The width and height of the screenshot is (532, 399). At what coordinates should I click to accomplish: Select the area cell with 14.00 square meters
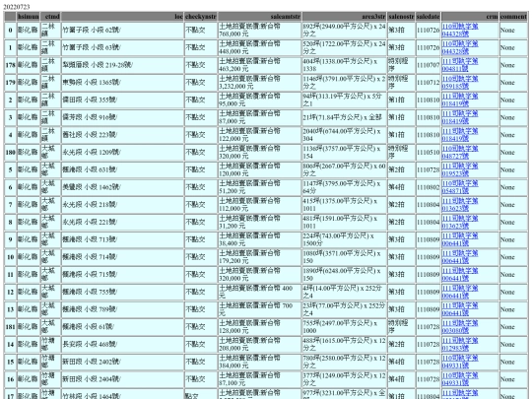[345, 293]
